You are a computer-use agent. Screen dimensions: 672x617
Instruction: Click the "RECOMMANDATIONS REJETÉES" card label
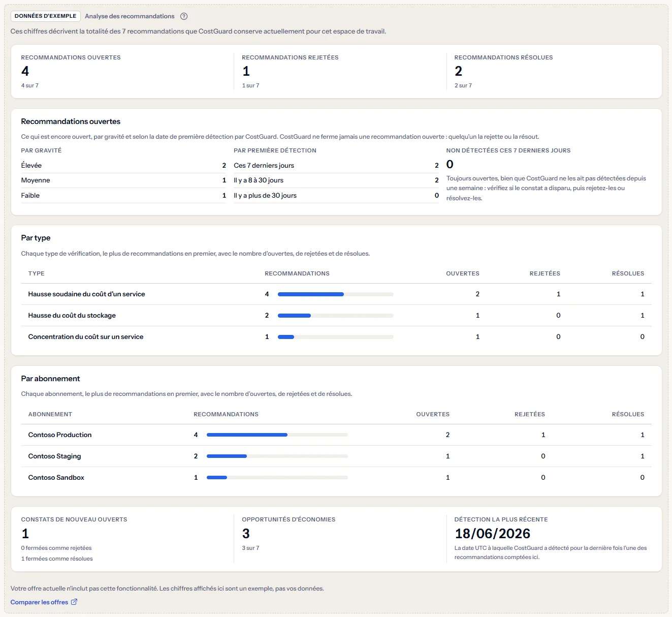[x=290, y=57]
